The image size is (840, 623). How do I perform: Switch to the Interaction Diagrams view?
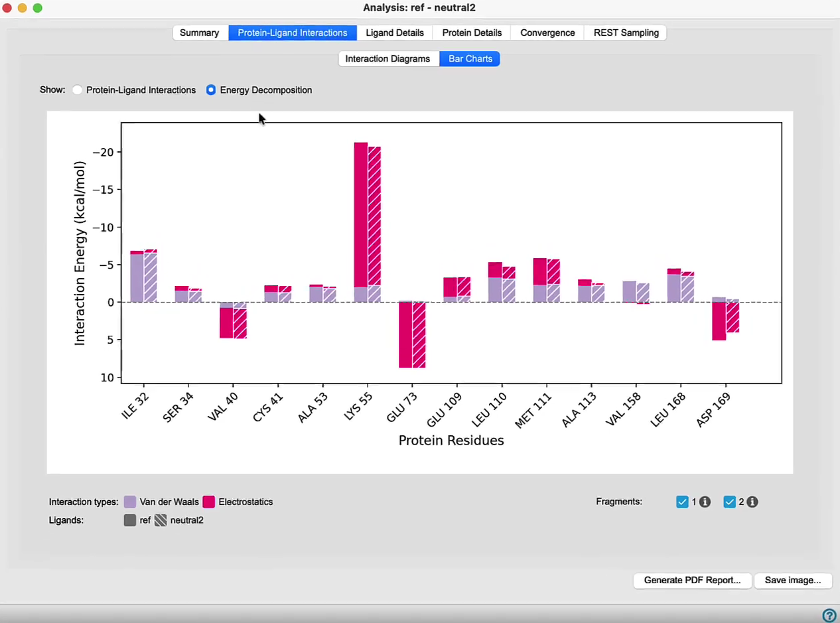coord(388,59)
